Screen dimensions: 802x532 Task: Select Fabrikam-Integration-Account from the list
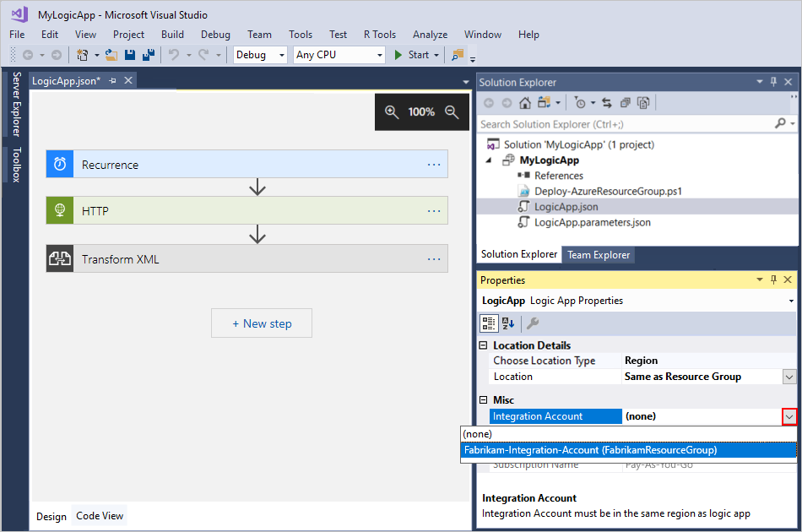pyautogui.click(x=592, y=451)
